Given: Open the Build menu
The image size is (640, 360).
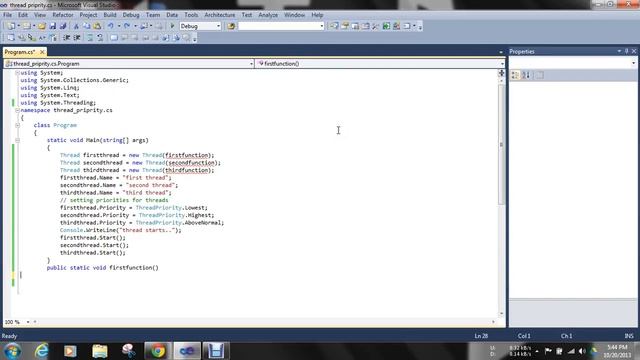Looking at the screenshot, I should tap(110, 15).
